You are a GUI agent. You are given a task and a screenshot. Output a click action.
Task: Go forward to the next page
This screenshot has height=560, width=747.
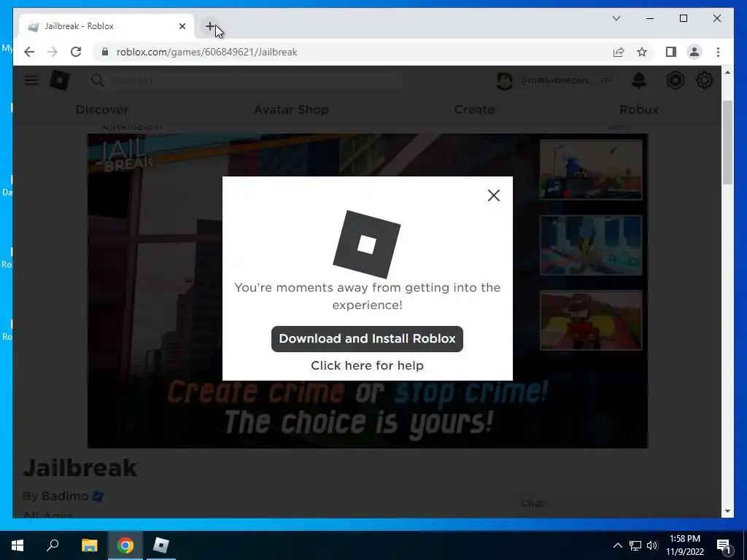tap(53, 52)
